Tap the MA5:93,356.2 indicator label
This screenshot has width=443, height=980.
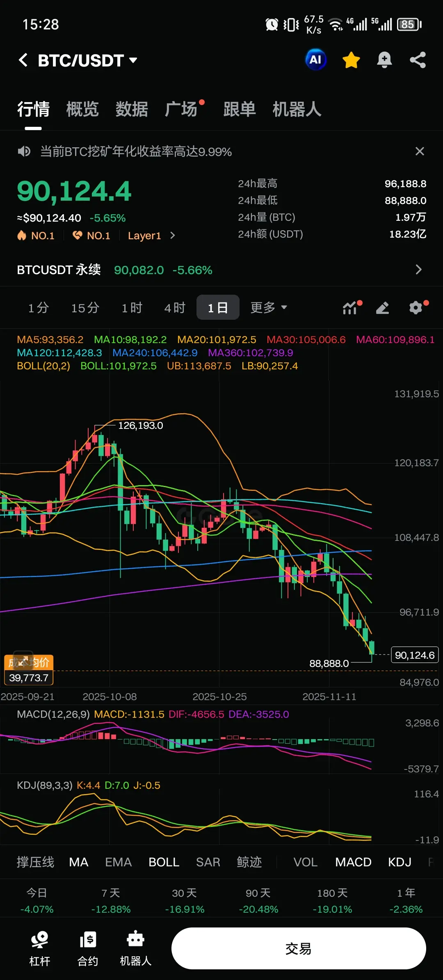pos(50,340)
